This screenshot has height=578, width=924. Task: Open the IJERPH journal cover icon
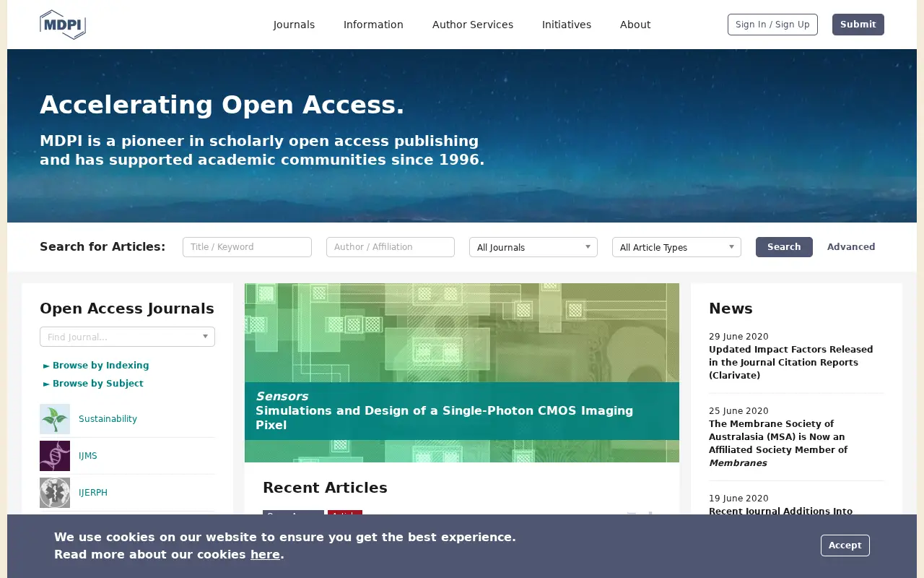(55, 493)
